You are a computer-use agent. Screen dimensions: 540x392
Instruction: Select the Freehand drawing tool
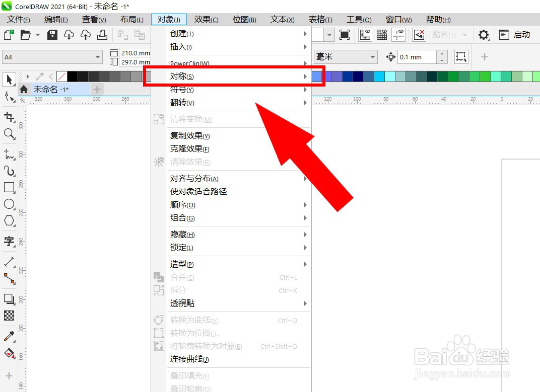coord(9,154)
